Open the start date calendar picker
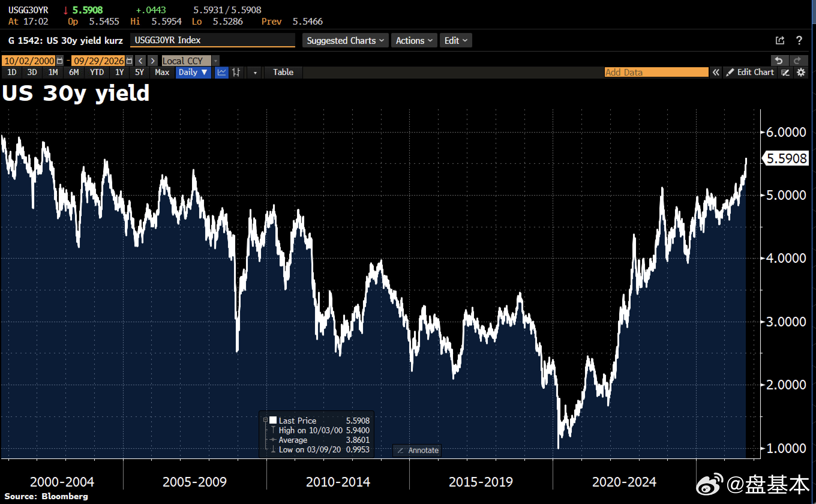This screenshot has height=504, width=816. click(60, 61)
